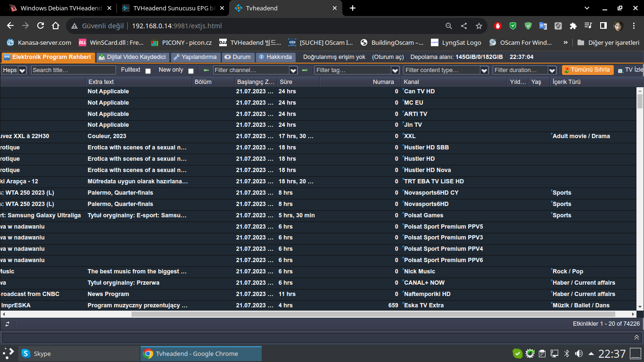
Task: Open the Kanasa-server.com bookmark
Action: click(39, 42)
